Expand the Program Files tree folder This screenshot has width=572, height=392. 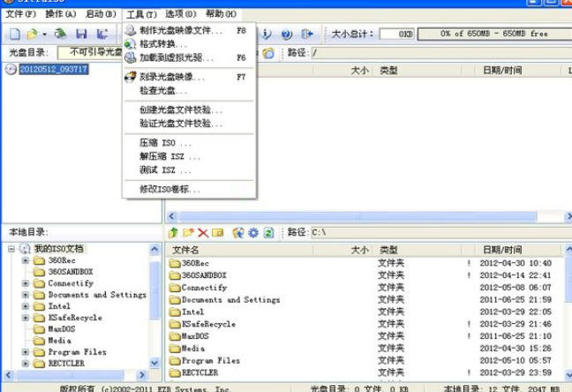click(26, 352)
